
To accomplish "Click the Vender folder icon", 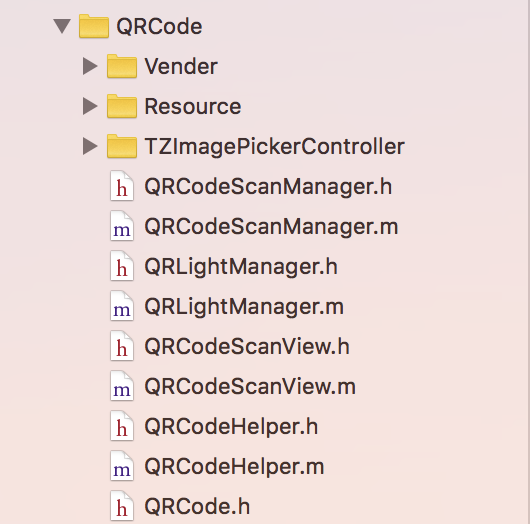I will (122, 66).
